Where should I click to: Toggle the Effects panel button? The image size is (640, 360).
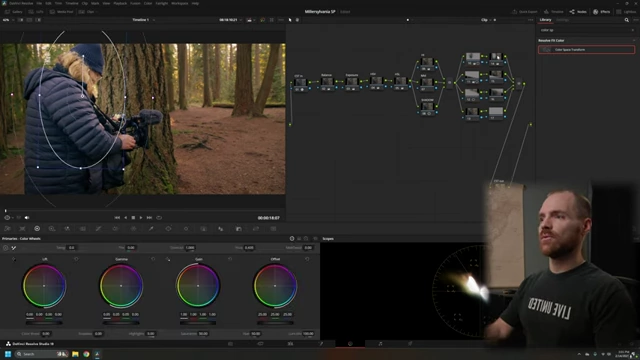point(602,12)
